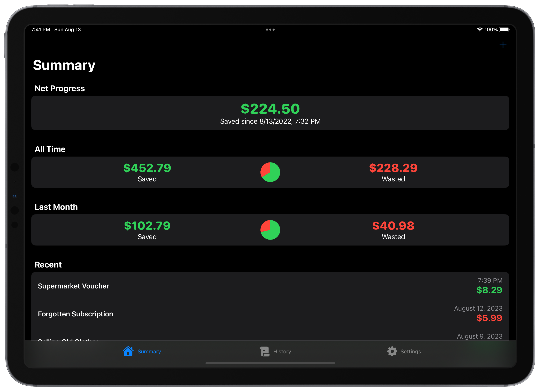Image resolution: width=541 pixels, height=392 pixels.
Task: Switch to the Settings tab
Action: (x=404, y=351)
